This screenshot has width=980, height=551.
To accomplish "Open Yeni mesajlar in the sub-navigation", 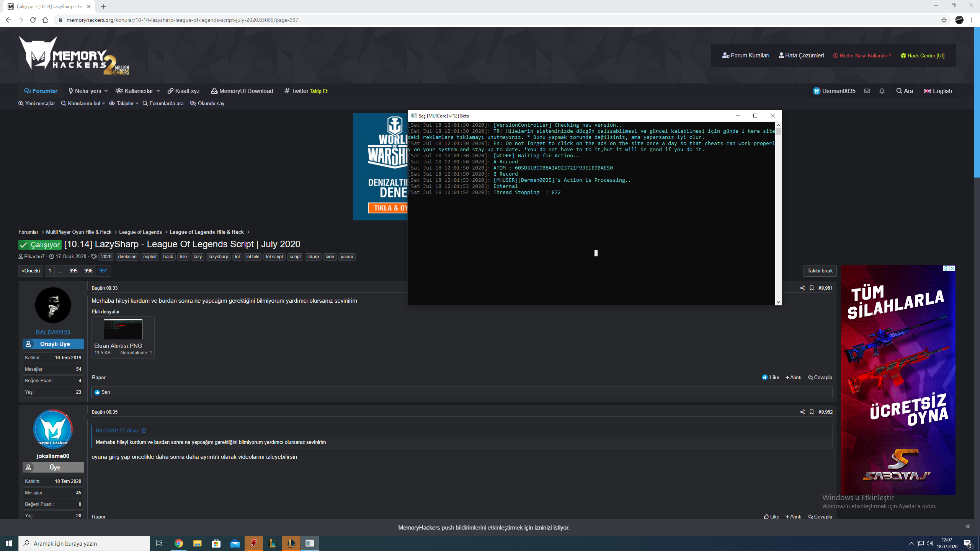I will pyautogui.click(x=37, y=104).
